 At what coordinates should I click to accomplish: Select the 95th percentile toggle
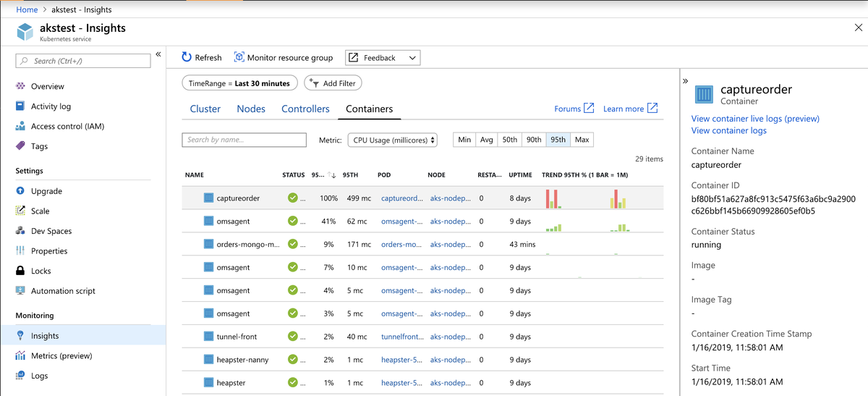point(558,140)
